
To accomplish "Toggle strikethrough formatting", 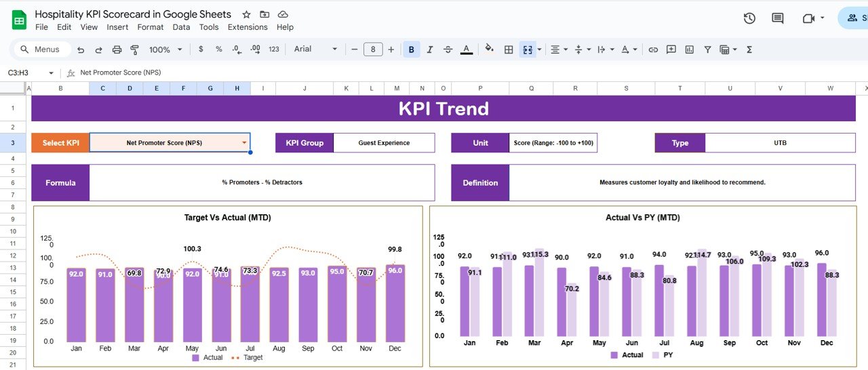I will [448, 49].
